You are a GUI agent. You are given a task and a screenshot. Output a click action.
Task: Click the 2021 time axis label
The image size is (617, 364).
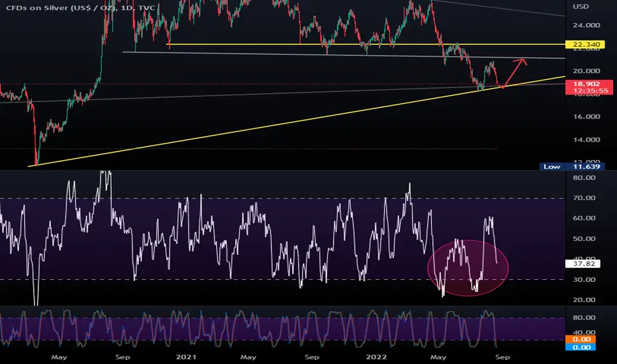[x=186, y=357]
